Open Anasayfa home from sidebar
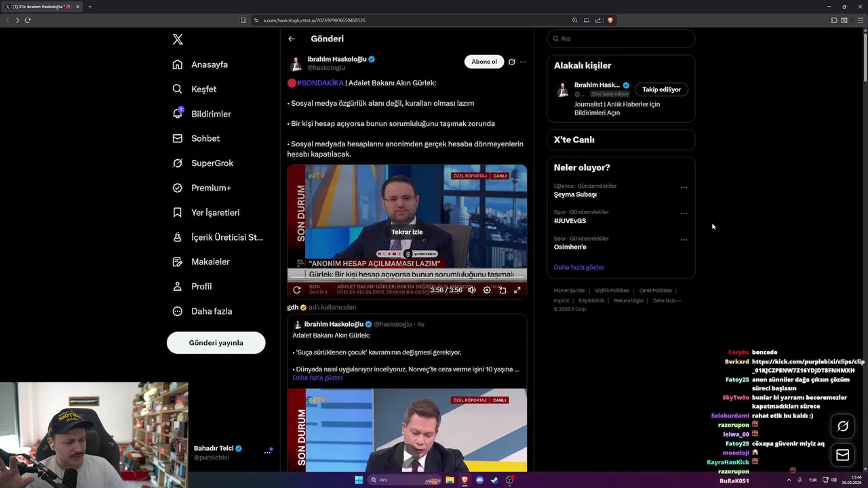Image resolution: width=868 pixels, height=488 pixels. [200, 64]
